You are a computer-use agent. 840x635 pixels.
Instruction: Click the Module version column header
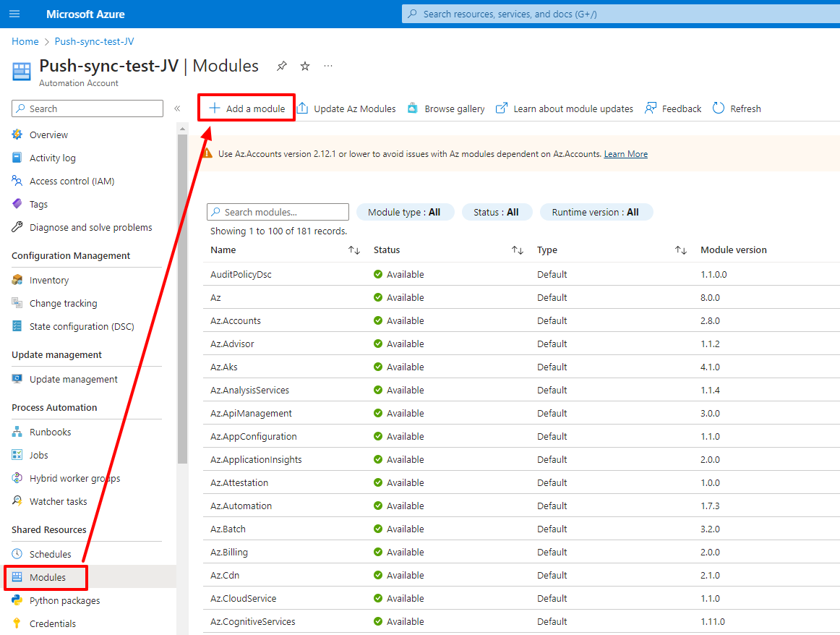tap(734, 250)
